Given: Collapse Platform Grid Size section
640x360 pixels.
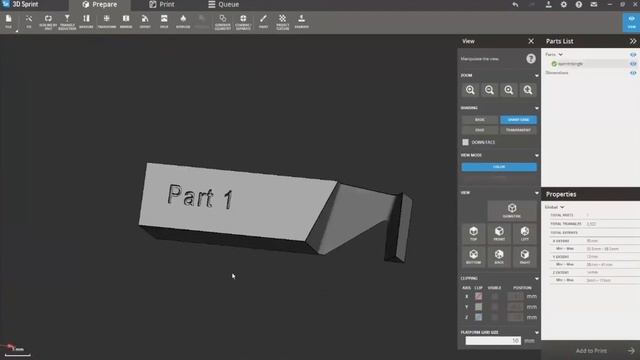Looking at the screenshot, I should coord(536,332).
